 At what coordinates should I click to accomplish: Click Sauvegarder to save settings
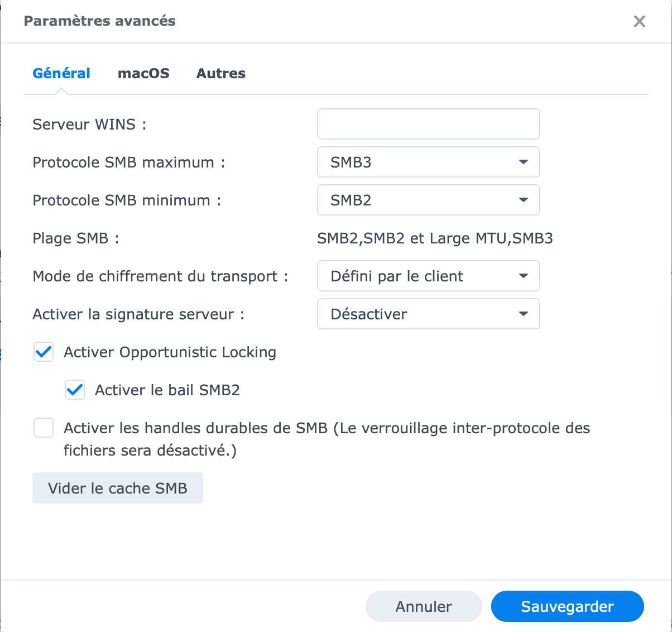(x=568, y=606)
